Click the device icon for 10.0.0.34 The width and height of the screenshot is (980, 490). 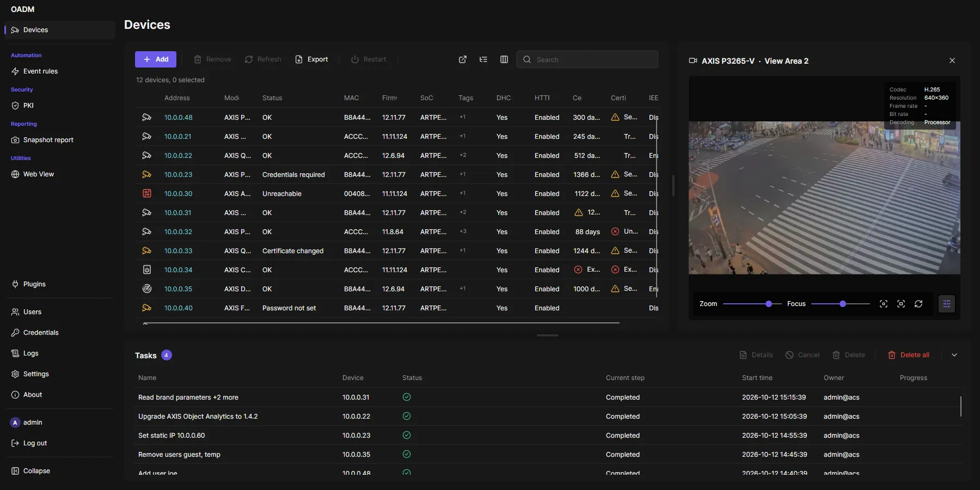pyautogui.click(x=146, y=269)
